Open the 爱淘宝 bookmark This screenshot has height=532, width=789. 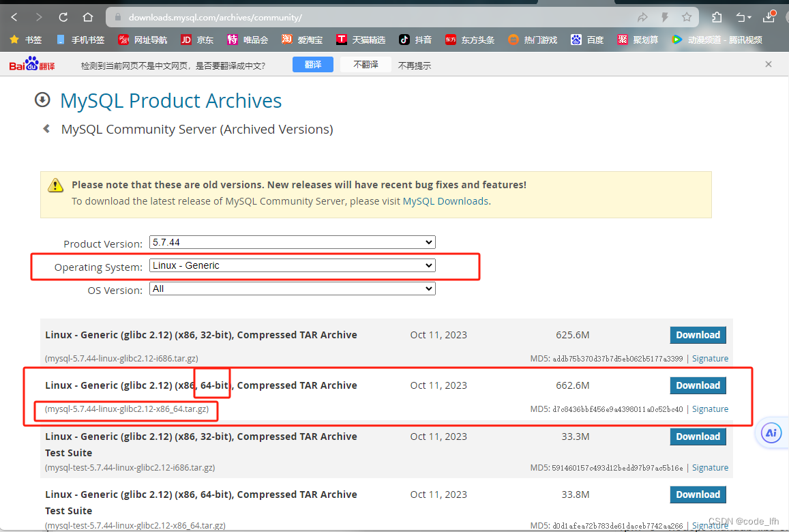coord(302,40)
